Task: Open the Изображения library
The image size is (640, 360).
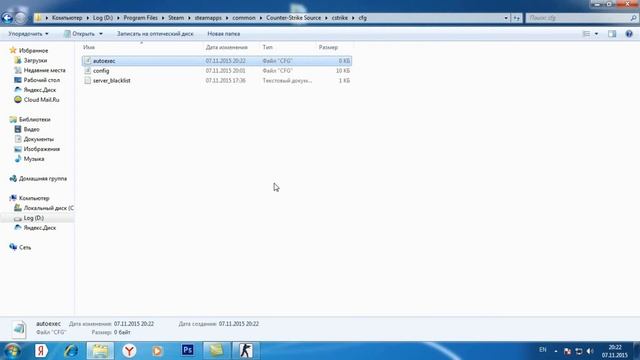Action: [41, 149]
